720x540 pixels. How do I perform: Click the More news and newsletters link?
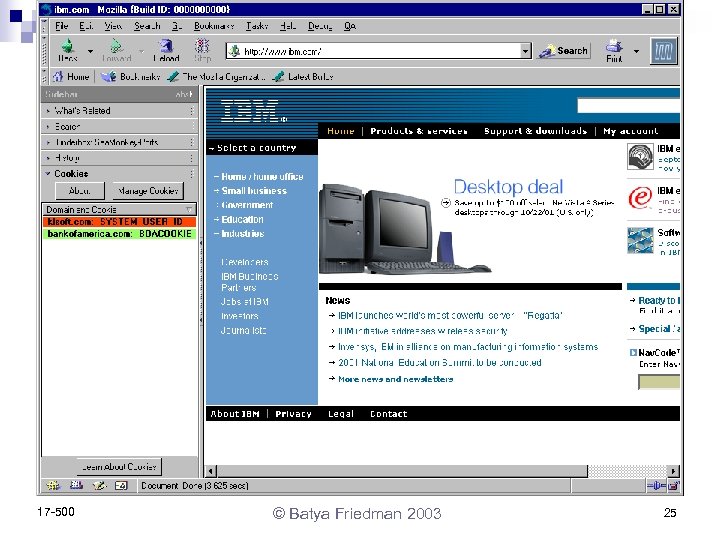[x=395, y=379]
